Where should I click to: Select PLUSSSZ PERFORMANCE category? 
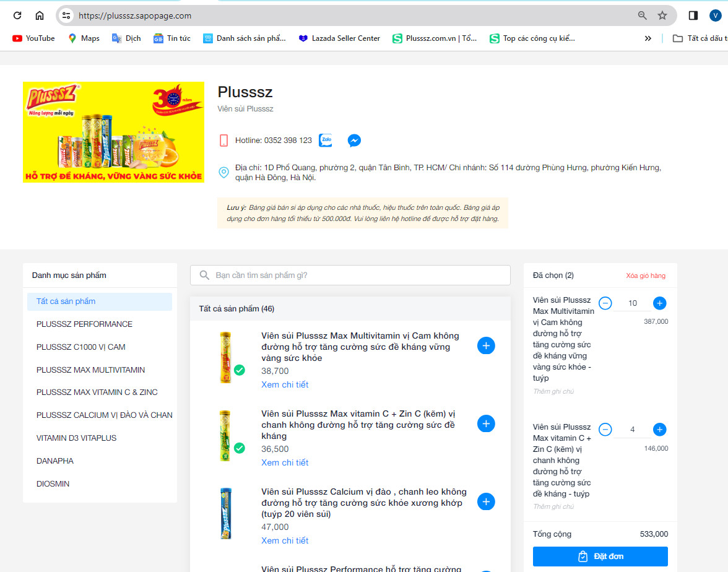[84, 324]
